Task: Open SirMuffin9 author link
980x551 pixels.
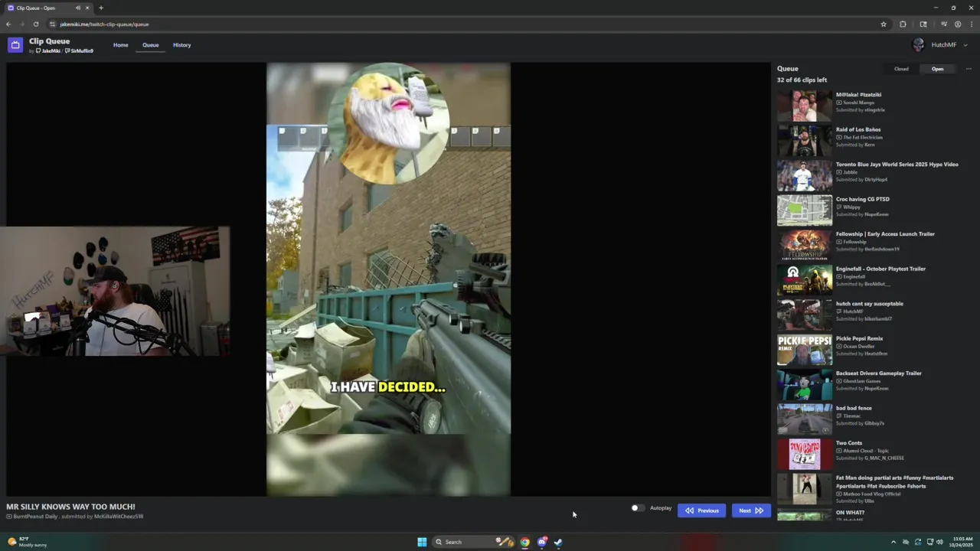Action: point(80,51)
